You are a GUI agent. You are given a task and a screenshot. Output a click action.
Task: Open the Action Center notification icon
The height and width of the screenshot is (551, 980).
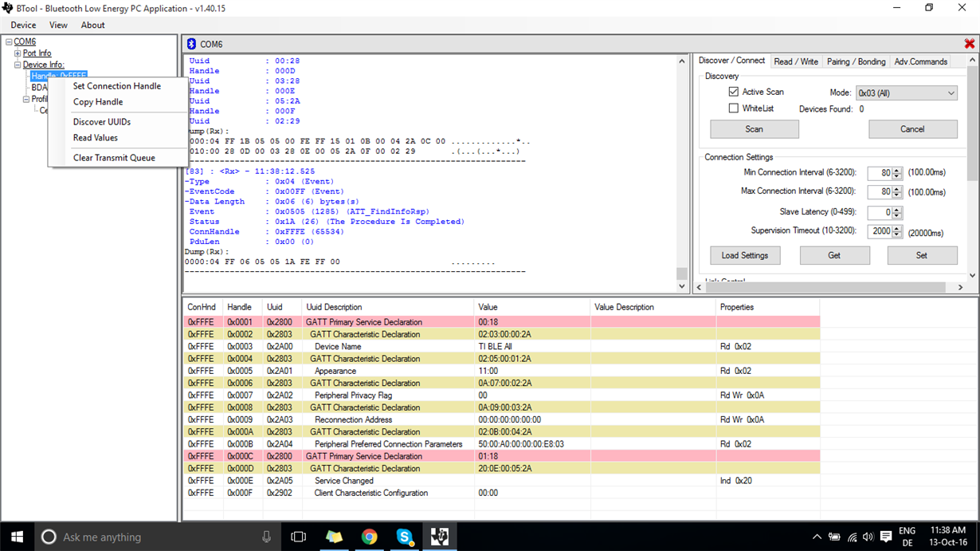click(x=885, y=537)
